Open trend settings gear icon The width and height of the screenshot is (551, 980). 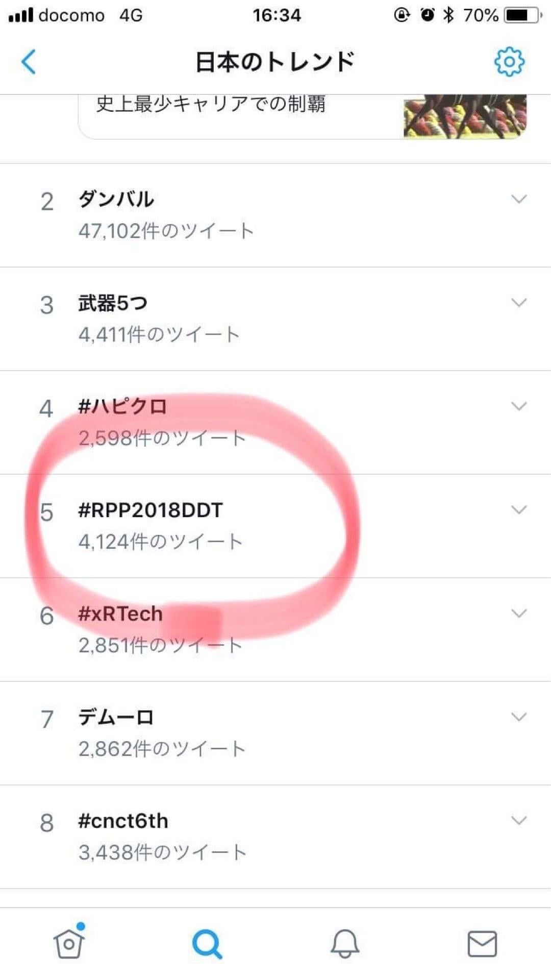(x=509, y=62)
